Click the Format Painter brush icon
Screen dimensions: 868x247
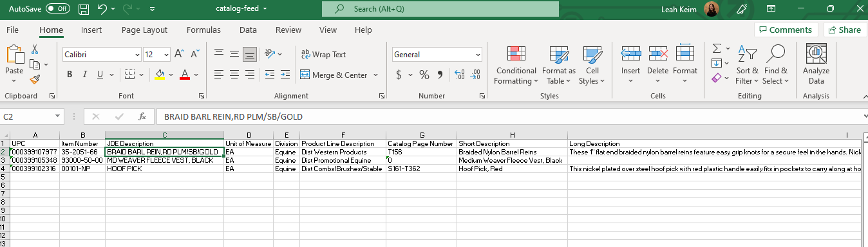35,79
